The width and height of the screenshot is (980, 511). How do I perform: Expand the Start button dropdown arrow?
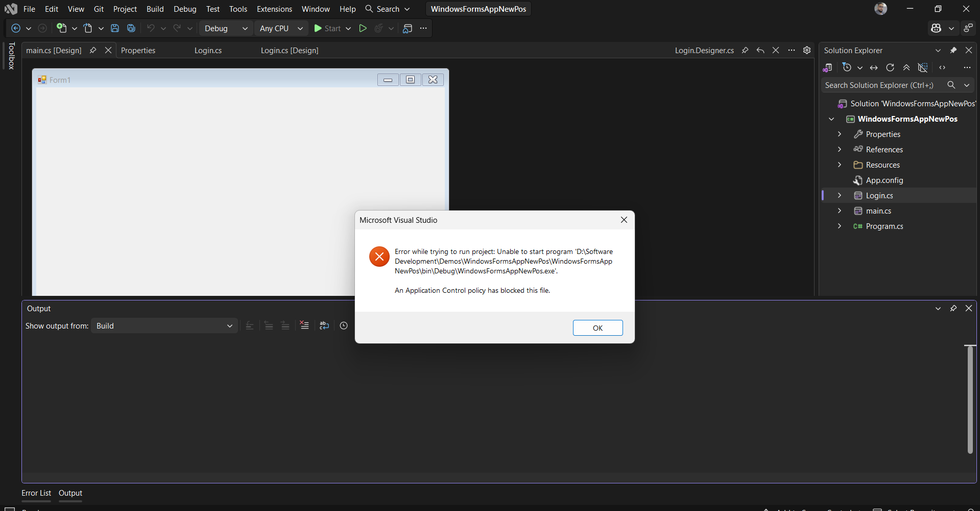tap(348, 29)
